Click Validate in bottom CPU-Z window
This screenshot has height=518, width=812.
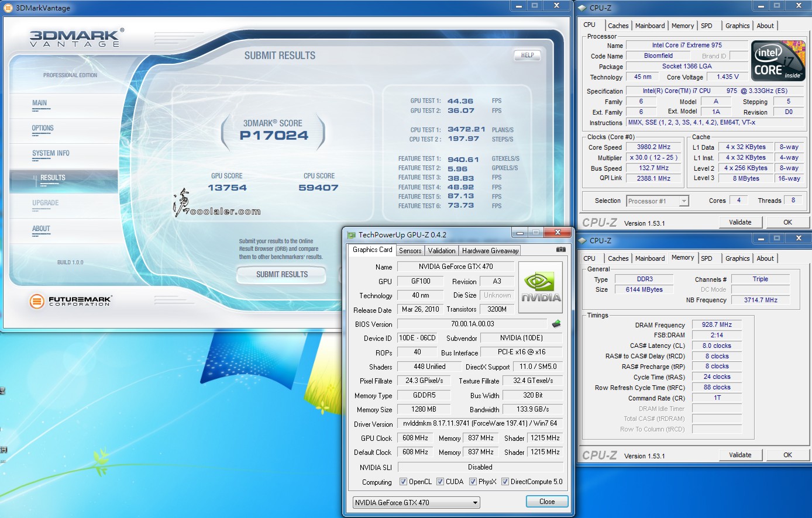(740, 455)
